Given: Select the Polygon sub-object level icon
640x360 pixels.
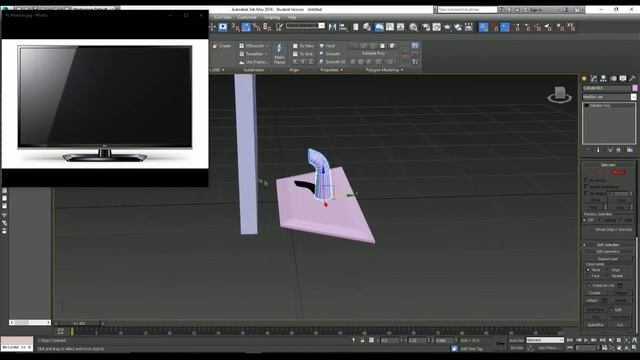Looking at the screenshot, I should point(616,172).
